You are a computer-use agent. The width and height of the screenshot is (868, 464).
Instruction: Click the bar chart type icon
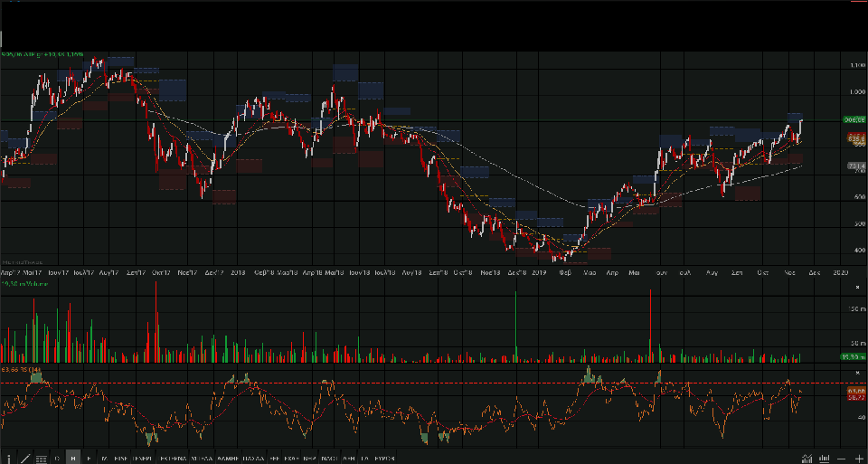point(826,459)
